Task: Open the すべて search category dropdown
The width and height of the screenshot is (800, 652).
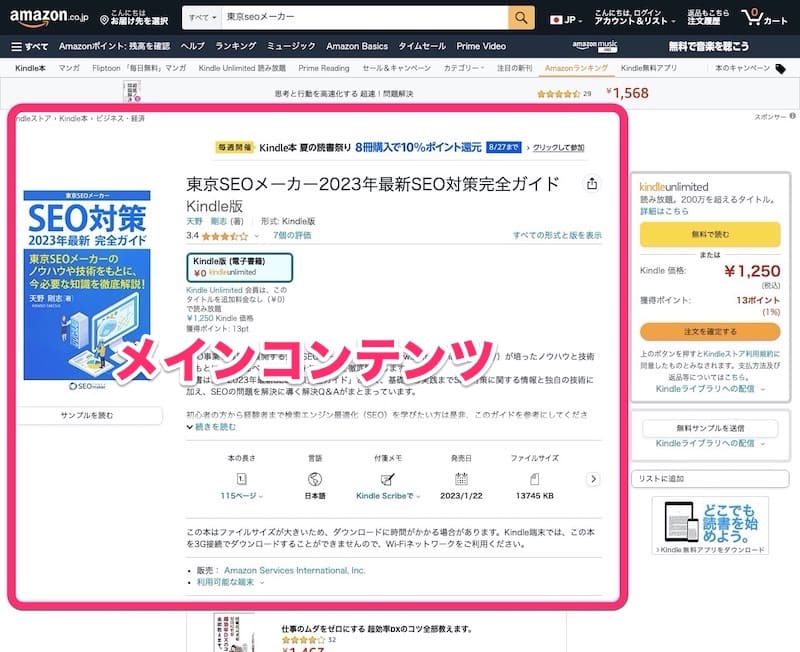Action: (201, 18)
